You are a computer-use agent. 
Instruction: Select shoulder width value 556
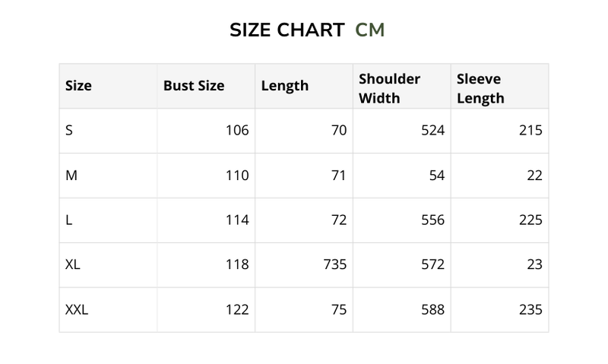(x=432, y=220)
